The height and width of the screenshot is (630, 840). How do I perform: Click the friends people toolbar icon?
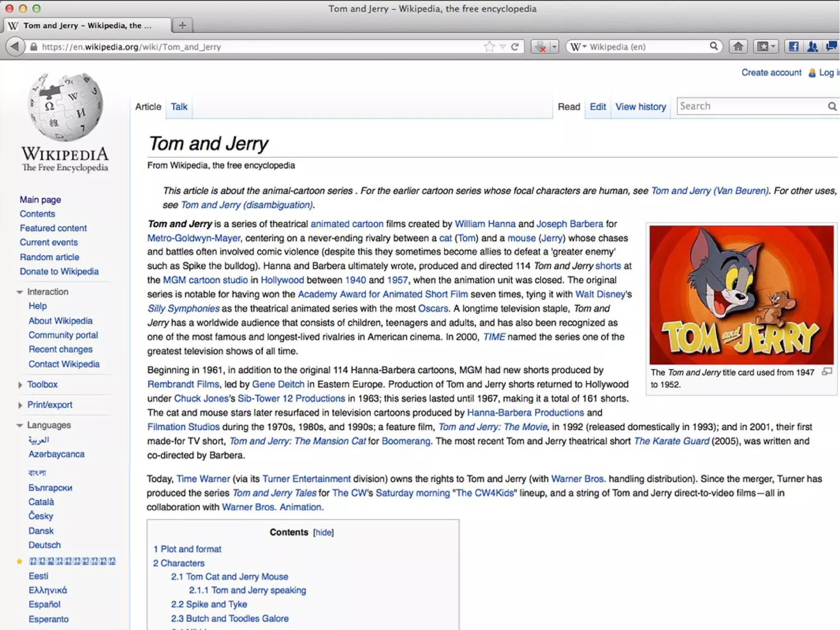tap(812, 47)
